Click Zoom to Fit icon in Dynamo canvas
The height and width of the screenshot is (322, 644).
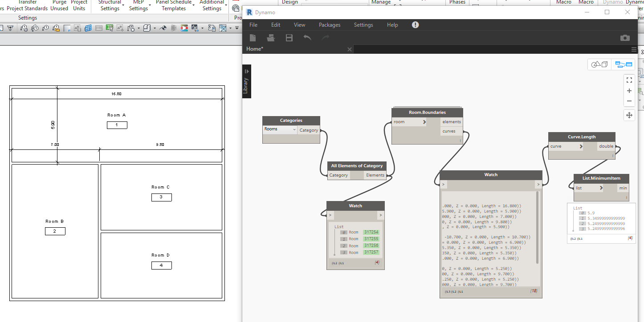coord(629,80)
